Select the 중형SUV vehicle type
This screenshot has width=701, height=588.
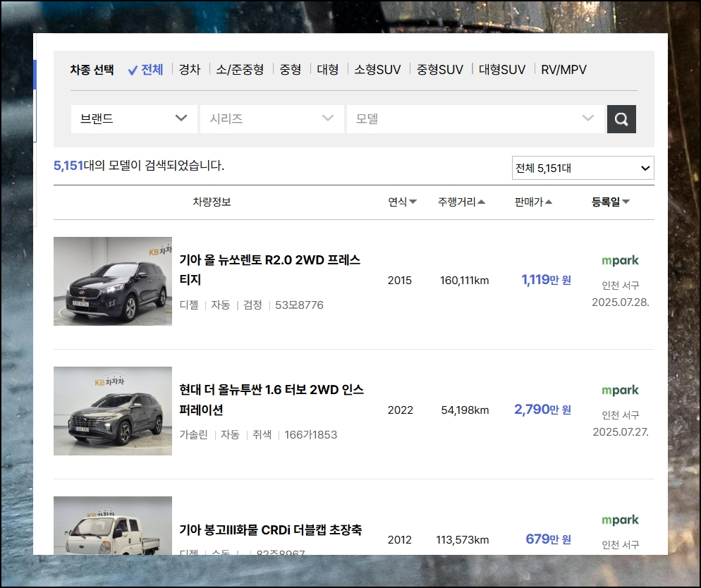tap(440, 70)
